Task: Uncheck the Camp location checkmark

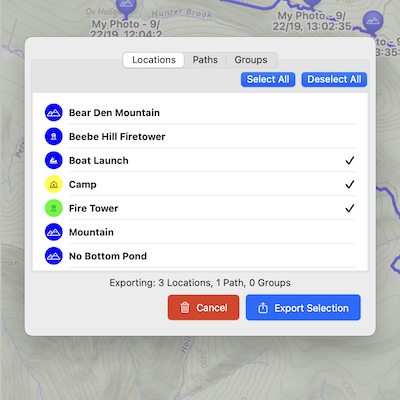Action: [350, 184]
